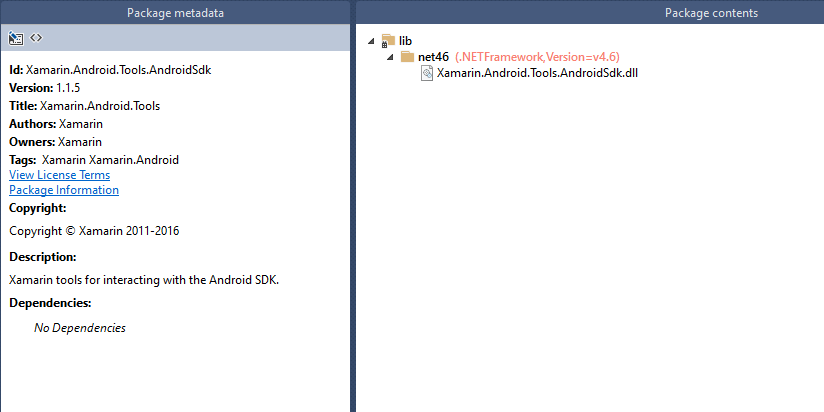Select Xamarin.Android.Tools.AndroidSdk.dll file icon

click(x=427, y=73)
